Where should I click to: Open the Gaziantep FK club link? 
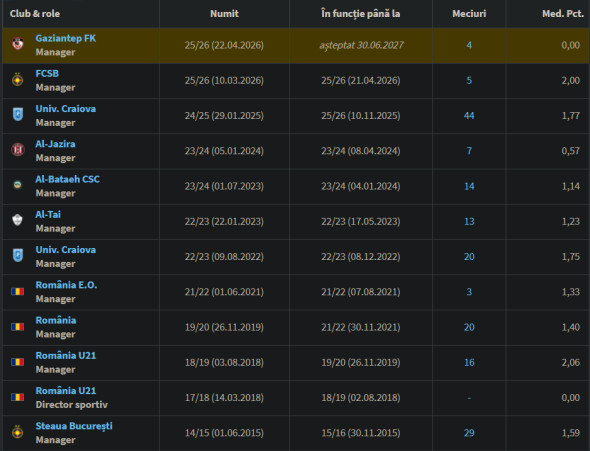point(65,38)
